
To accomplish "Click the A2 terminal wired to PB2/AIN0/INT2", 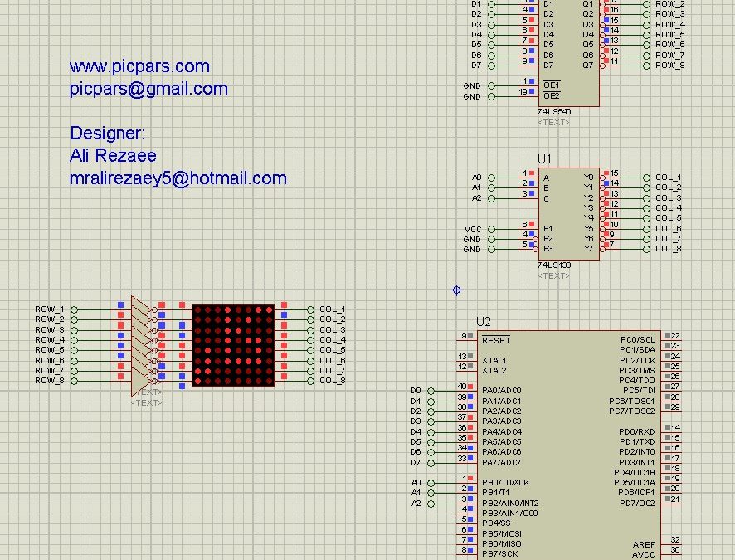I will pyautogui.click(x=431, y=504).
